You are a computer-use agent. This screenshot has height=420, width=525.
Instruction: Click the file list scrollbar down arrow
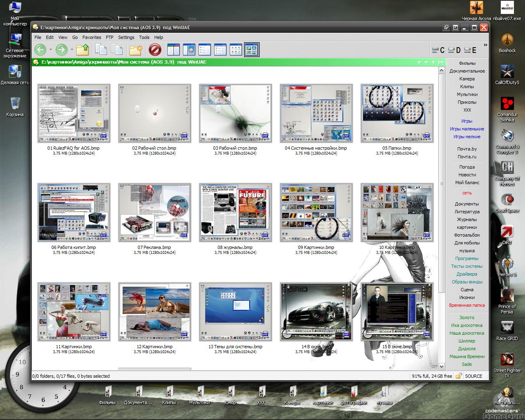point(442,366)
